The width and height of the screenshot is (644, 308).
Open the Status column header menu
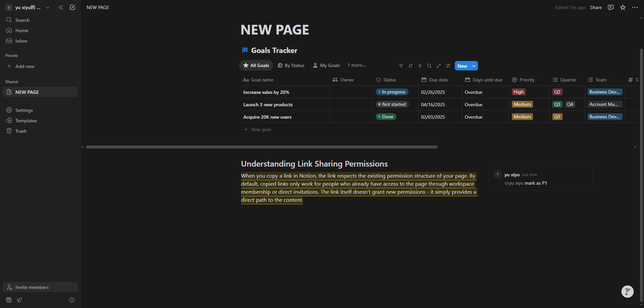(x=396, y=80)
